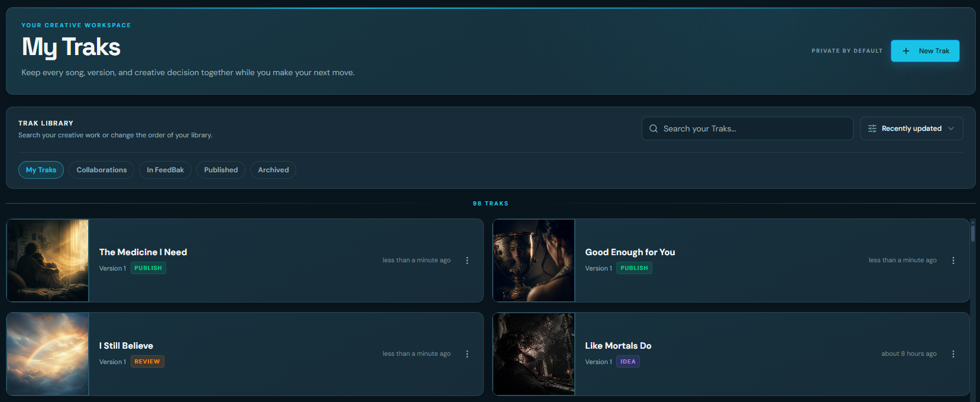Click the 98 TRAKS count label
The width and height of the screenshot is (980, 402).
[x=490, y=204]
